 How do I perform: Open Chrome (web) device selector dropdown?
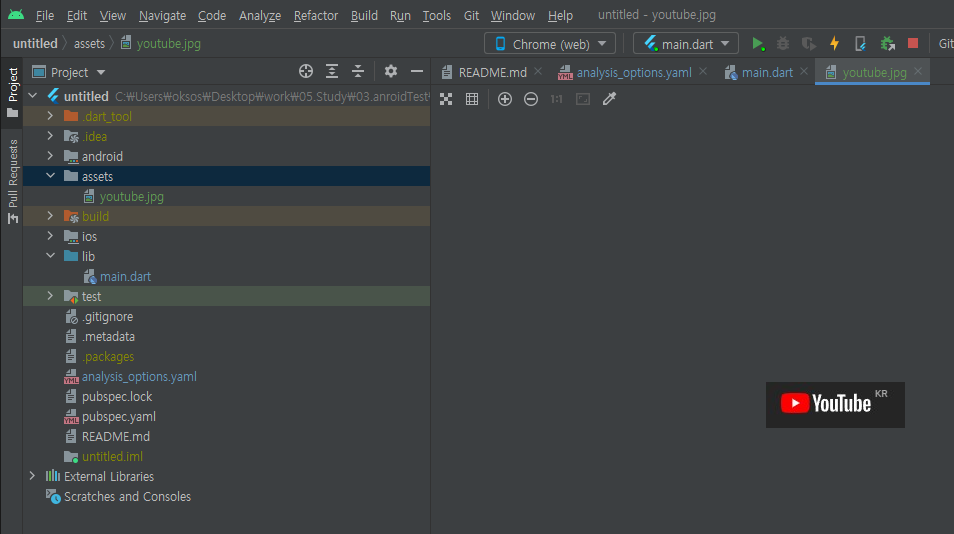coord(549,44)
